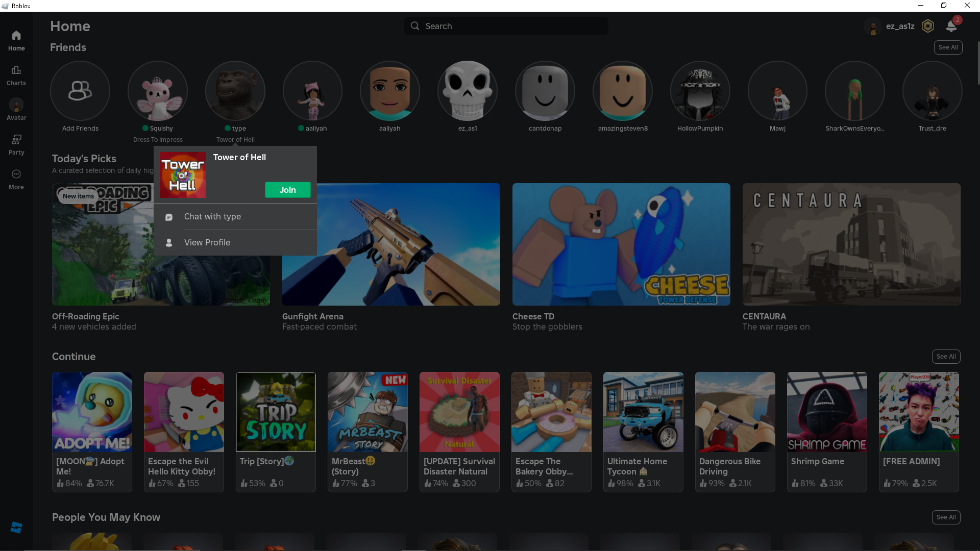Open Ultimate Home Tycoon game card

tap(643, 432)
